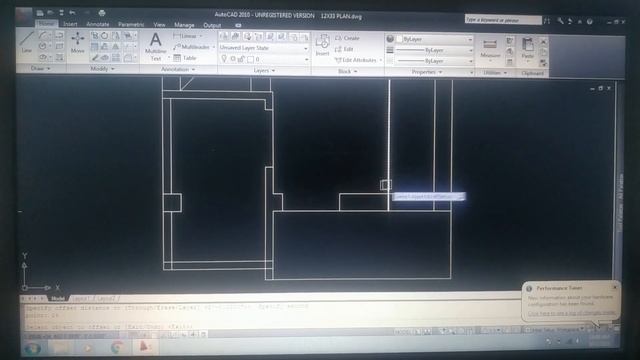Click the Linear dimension tool
640x360 pixels.
coord(185,36)
